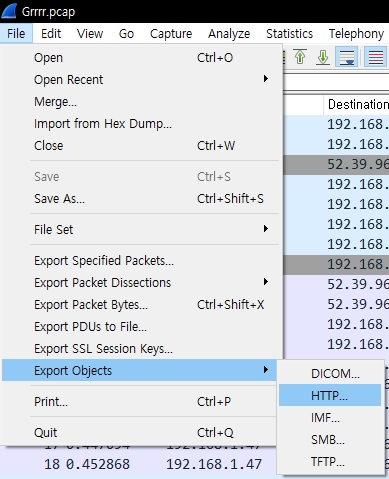Select DICOM... in Export Objects submenu
Image resolution: width=389 pixels, height=479 pixels.
[330, 374]
